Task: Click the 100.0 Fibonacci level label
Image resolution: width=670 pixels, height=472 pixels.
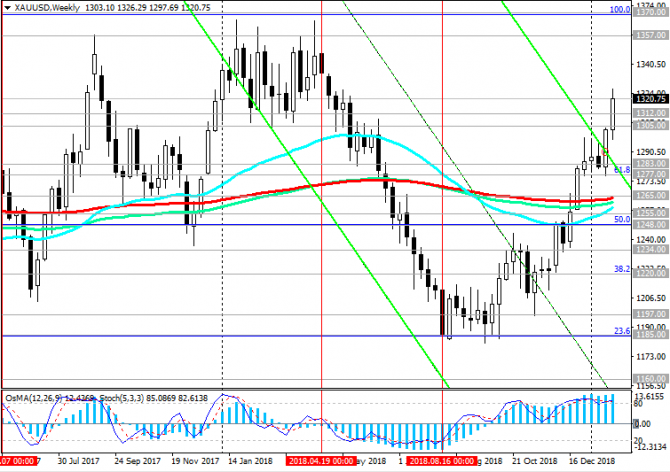Action: [x=620, y=9]
